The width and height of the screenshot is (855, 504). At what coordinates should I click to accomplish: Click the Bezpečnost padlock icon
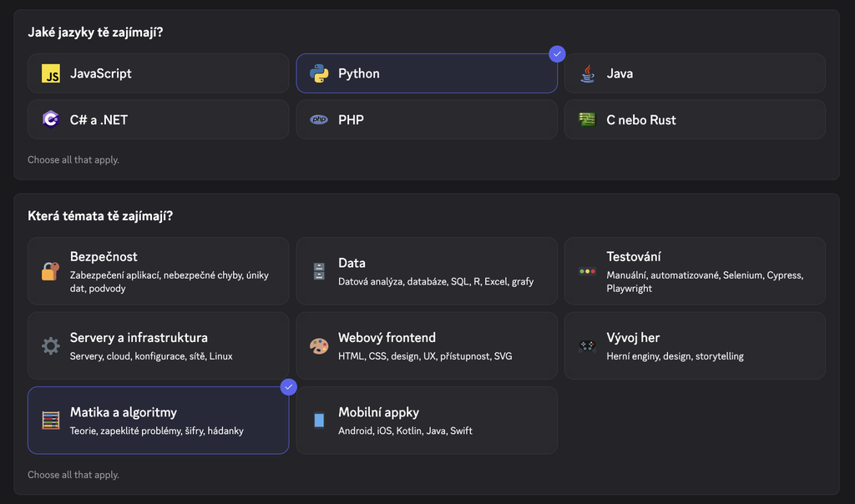point(51,271)
